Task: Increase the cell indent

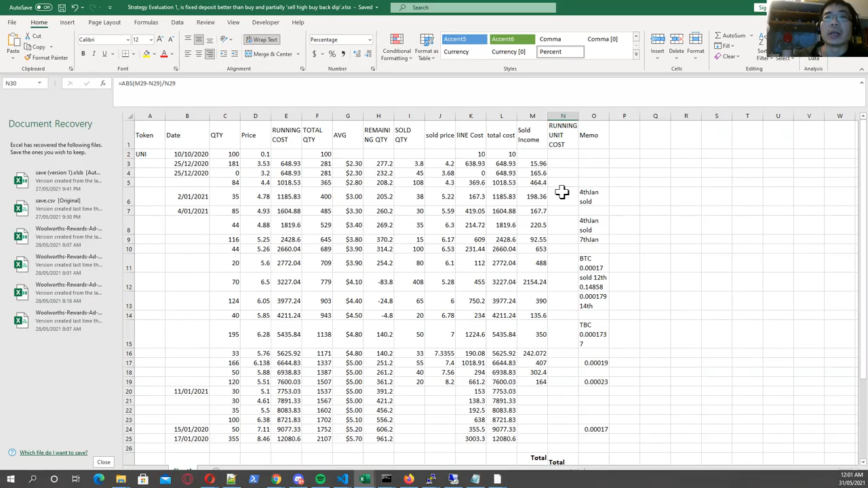Action: pyautogui.click(x=235, y=54)
